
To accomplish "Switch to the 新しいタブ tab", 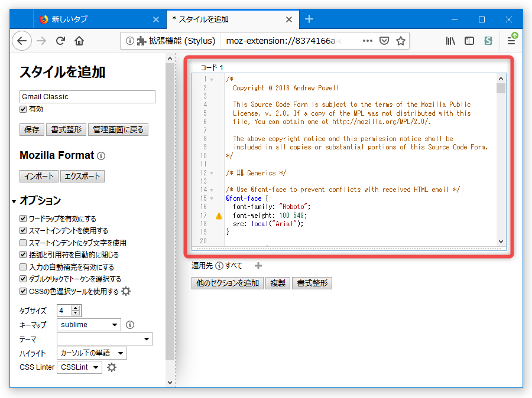I will coord(100,19).
